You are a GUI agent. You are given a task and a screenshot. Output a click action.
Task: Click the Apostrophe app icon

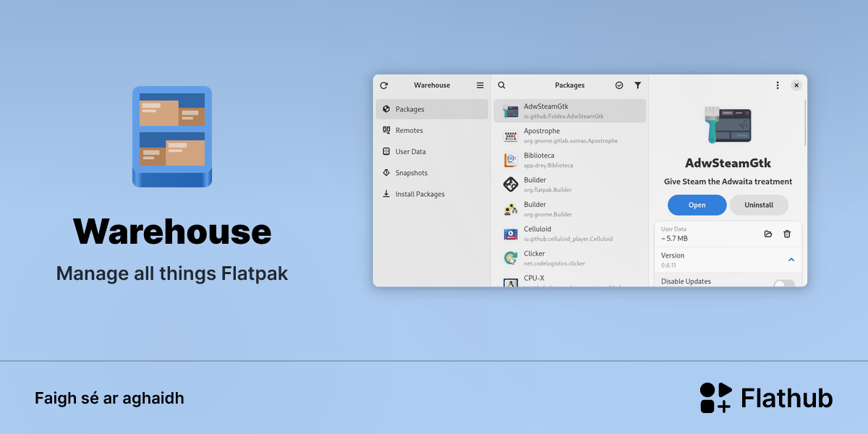coord(511,135)
